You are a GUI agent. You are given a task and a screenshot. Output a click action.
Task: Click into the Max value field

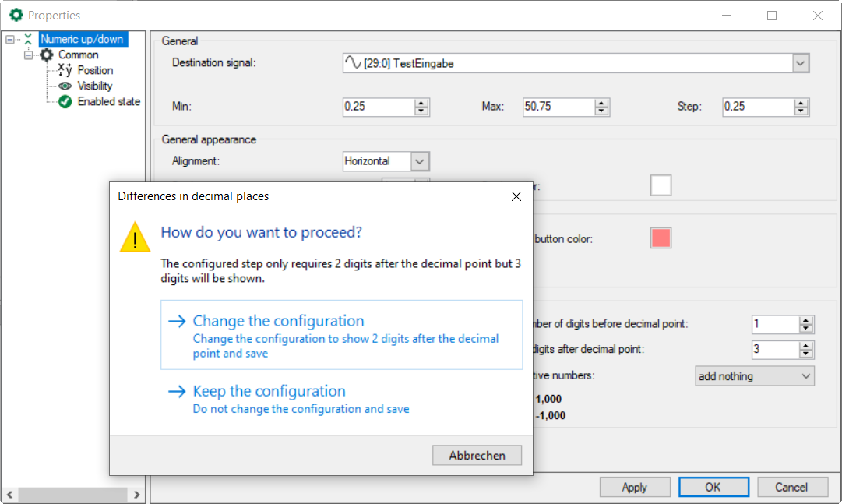pyautogui.click(x=545, y=107)
